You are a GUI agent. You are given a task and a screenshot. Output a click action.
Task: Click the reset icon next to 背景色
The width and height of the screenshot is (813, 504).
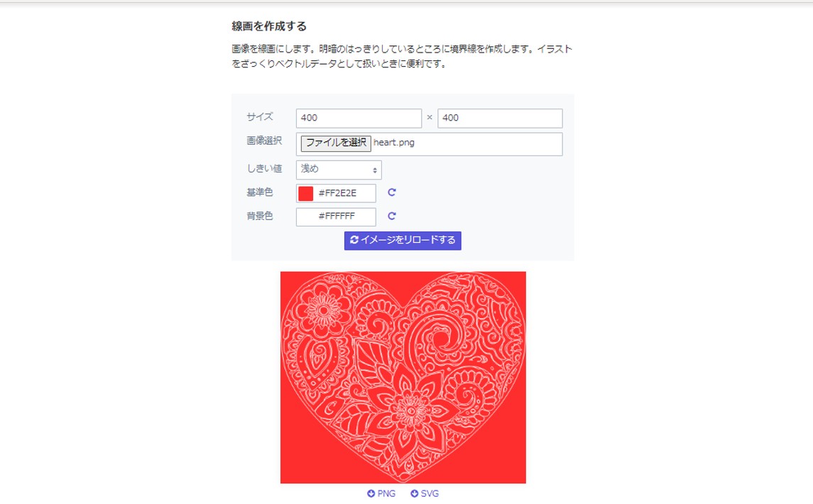pos(391,217)
